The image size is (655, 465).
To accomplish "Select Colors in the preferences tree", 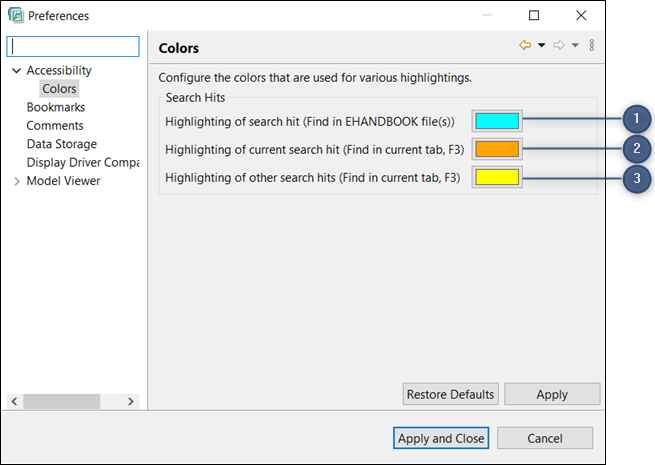I will pyautogui.click(x=58, y=89).
